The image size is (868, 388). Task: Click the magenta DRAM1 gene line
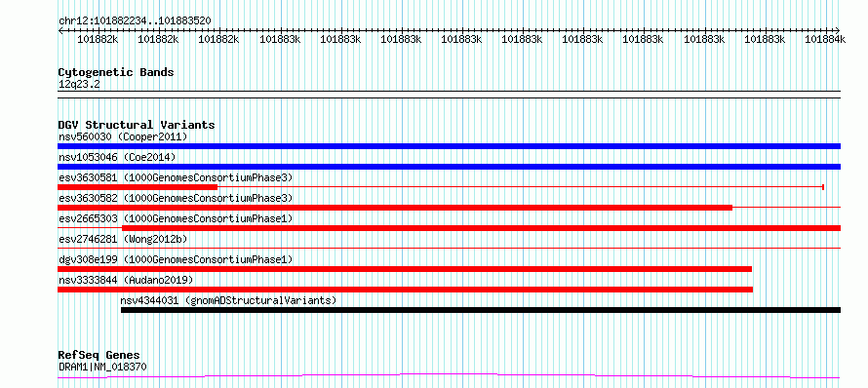(449, 376)
